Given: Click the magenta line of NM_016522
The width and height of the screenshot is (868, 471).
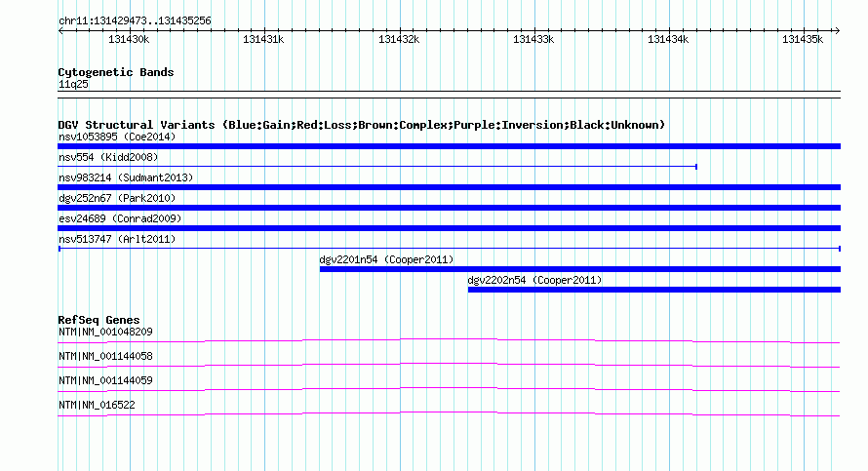Looking at the screenshot, I should click(x=449, y=413).
